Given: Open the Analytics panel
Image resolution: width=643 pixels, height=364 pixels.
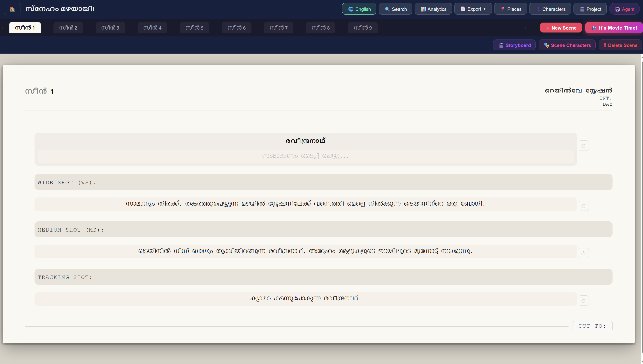Looking at the screenshot, I should 433,9.
